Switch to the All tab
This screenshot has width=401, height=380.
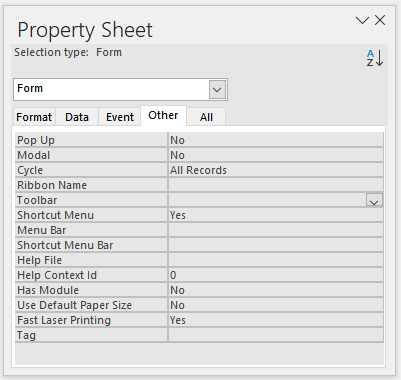206,117
